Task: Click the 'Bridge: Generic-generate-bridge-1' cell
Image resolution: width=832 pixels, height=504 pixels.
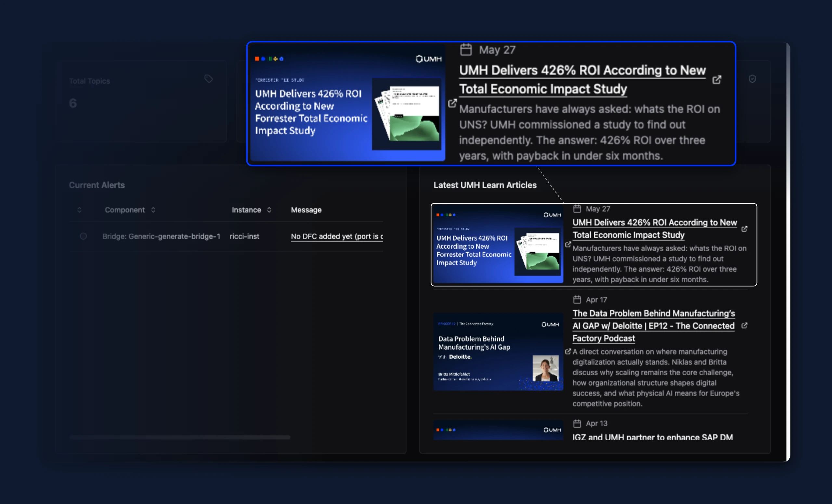Action: tap(161, 236)
